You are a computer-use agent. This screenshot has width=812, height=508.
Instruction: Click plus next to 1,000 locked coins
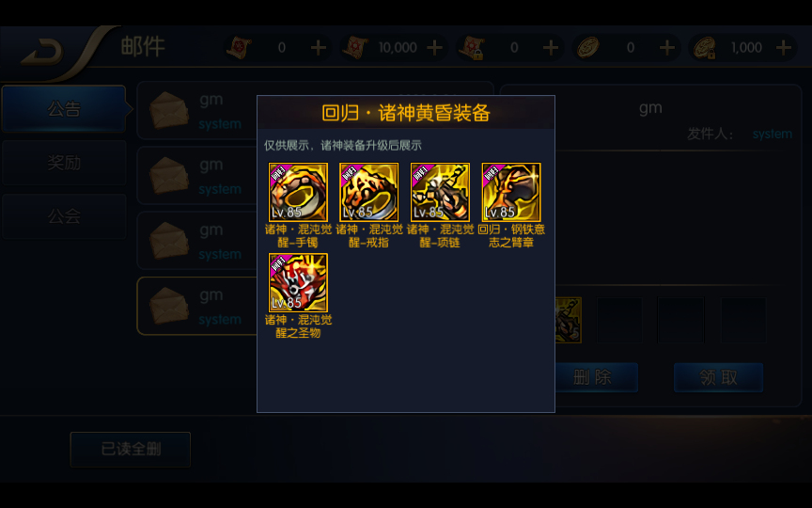[784, 48]
